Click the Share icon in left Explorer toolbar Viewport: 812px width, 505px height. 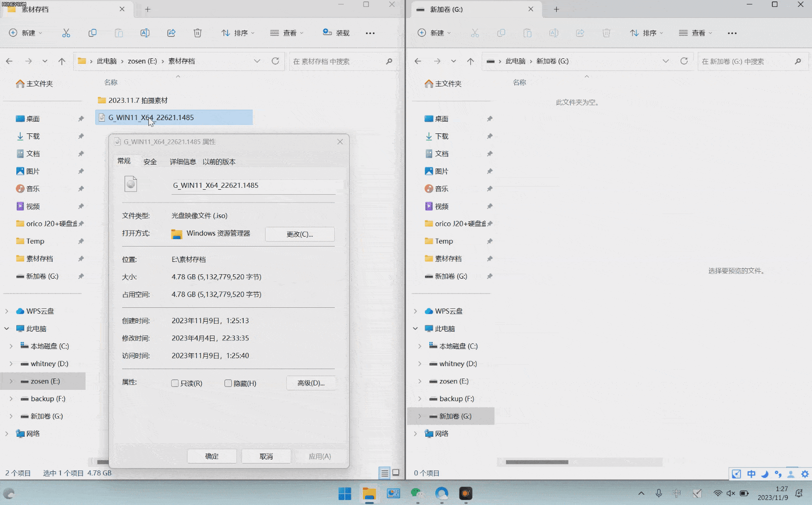click(x=171, y=33)
